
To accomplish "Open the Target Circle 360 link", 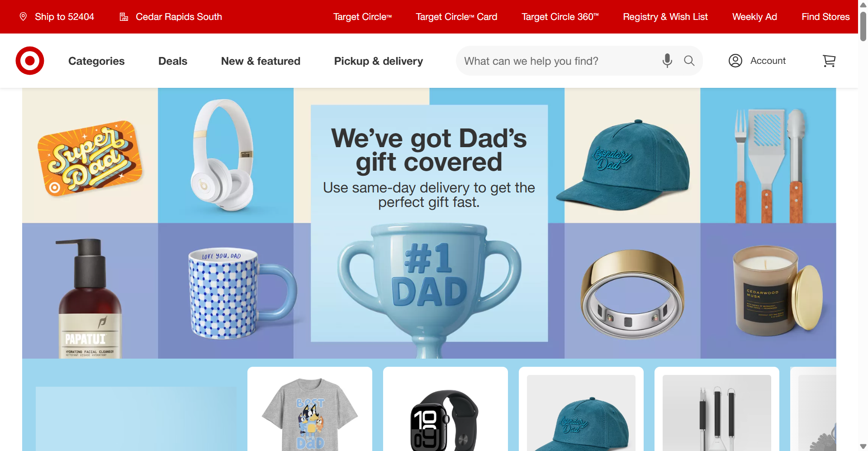I will pyautogui.click(x=560, y=17).
